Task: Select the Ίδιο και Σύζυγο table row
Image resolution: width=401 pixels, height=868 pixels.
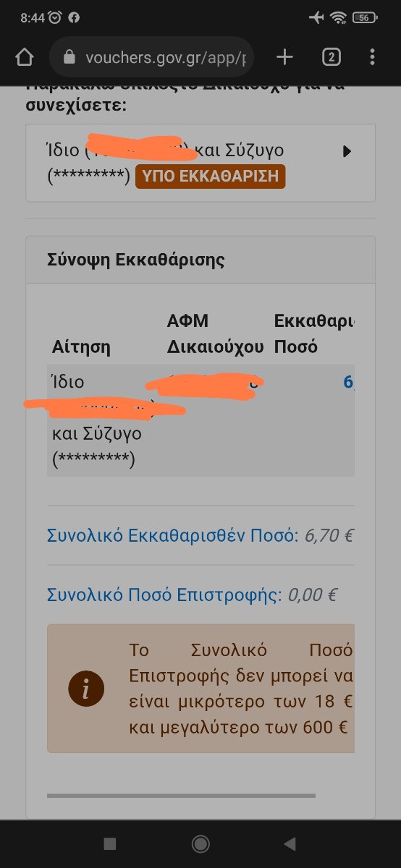Action: (200, 420)
